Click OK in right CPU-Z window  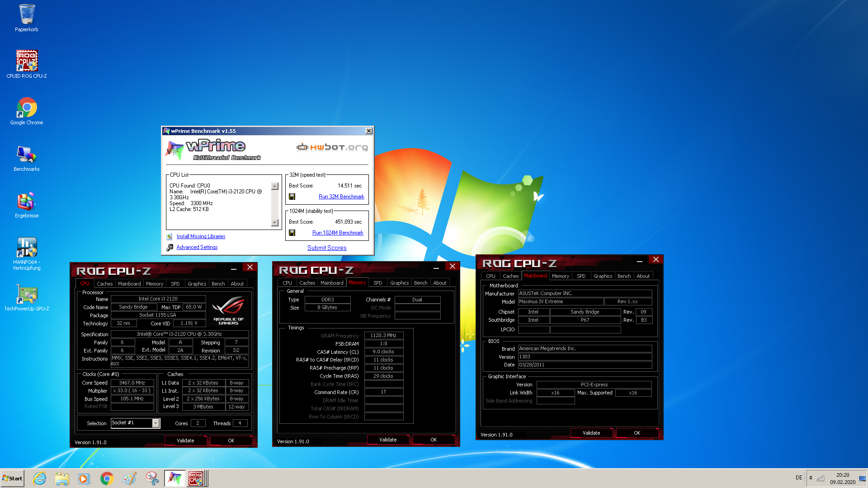pyautogui.click(x=637, y=433)
